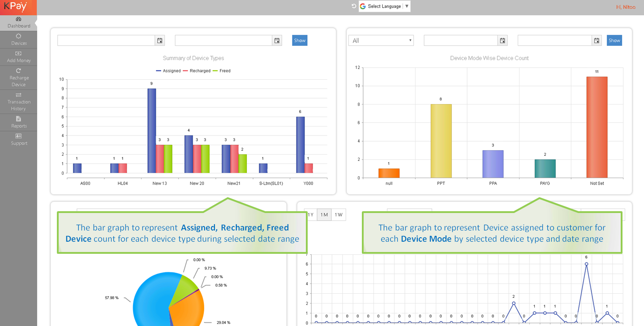Click the Device Mode chart end date field
The width and height of the screenshot is (644, 326).
pos(555,40)
